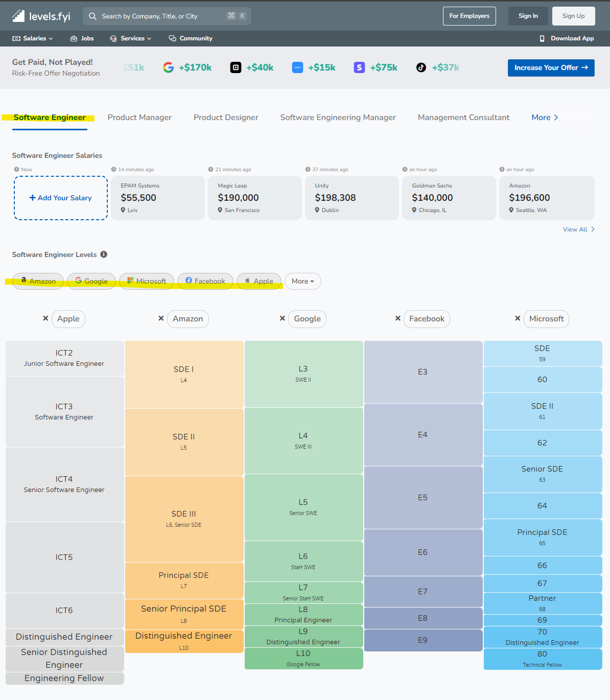
Task: Click the Google logo in offer banner
Action: click(168, 67)
